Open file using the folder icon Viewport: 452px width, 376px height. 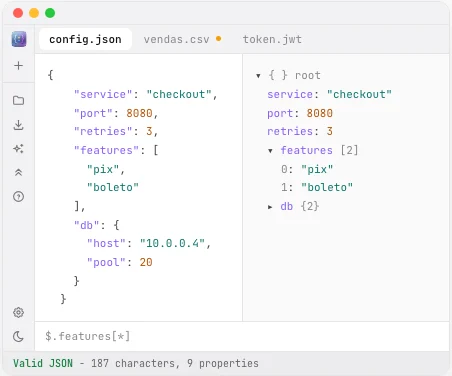(19, 100)
